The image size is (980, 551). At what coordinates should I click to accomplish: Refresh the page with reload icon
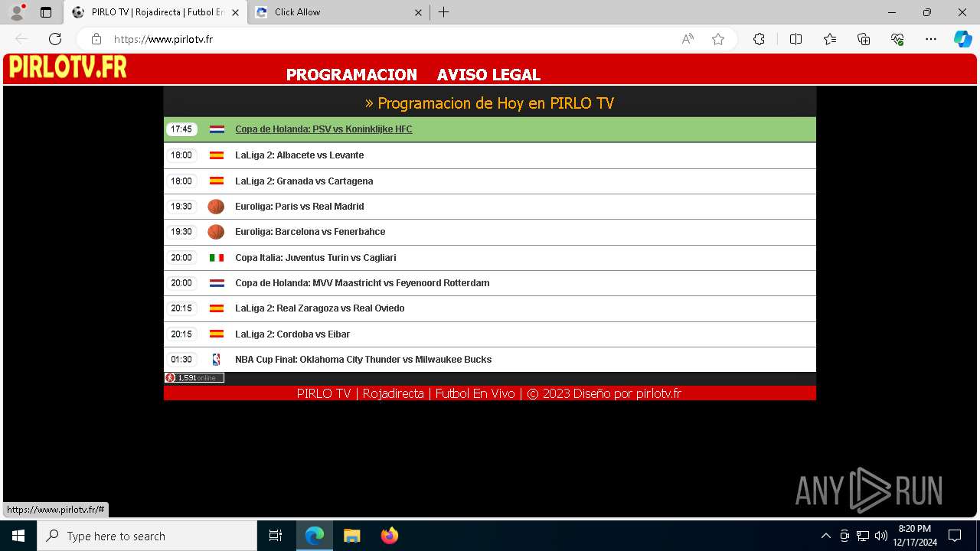[x=55, y=39]
